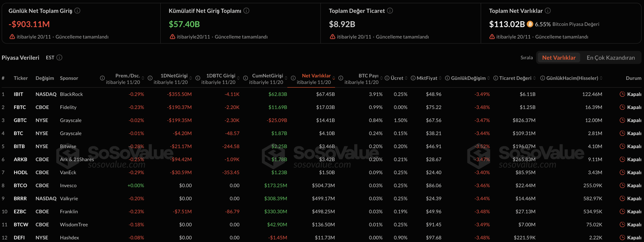Select the Net Varlıklar sort toggle
This screenshot has width=644, height=242.
[x=558, y=58]
